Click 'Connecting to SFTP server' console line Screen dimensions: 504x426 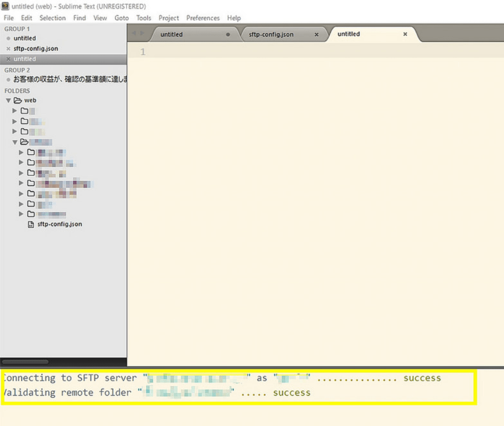pyautogui.click(x=222, y=378)
